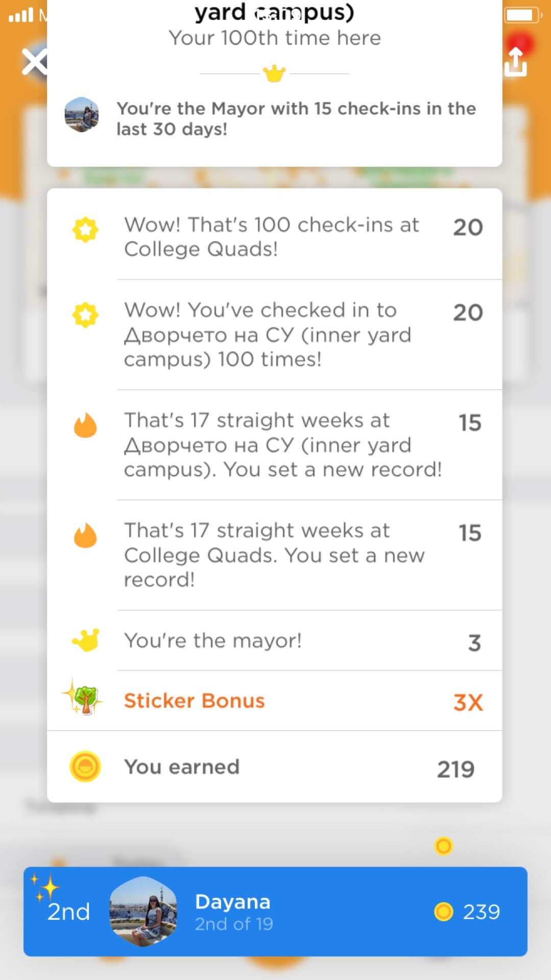Tap the share upload icon
This screenshot has width=551, height=980.
[x=516, y=62]
